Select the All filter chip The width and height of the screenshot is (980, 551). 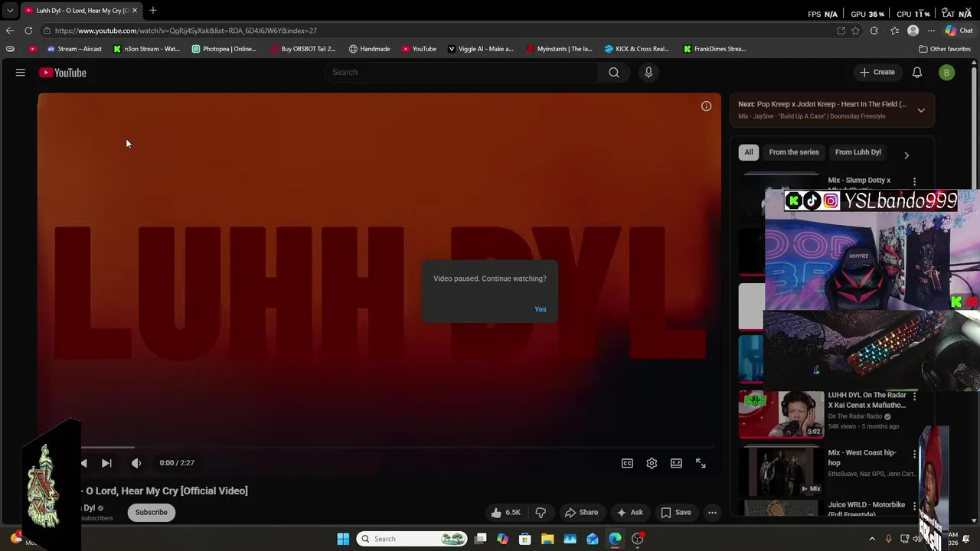[749, 152]
